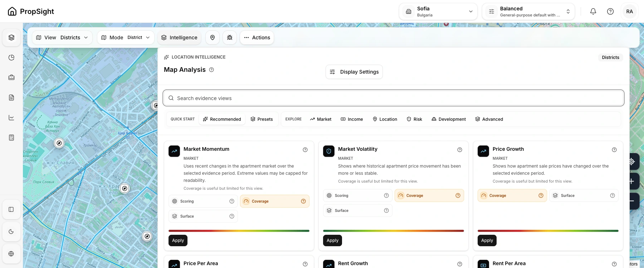
Task: Switch to the Development explore tab
Action: click(x=449, y=119)
